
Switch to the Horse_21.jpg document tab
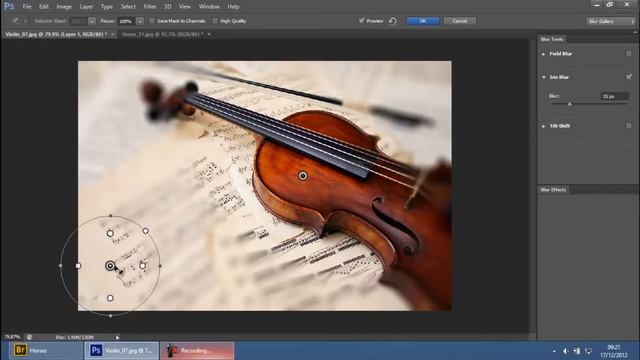(x=162, y=34)
